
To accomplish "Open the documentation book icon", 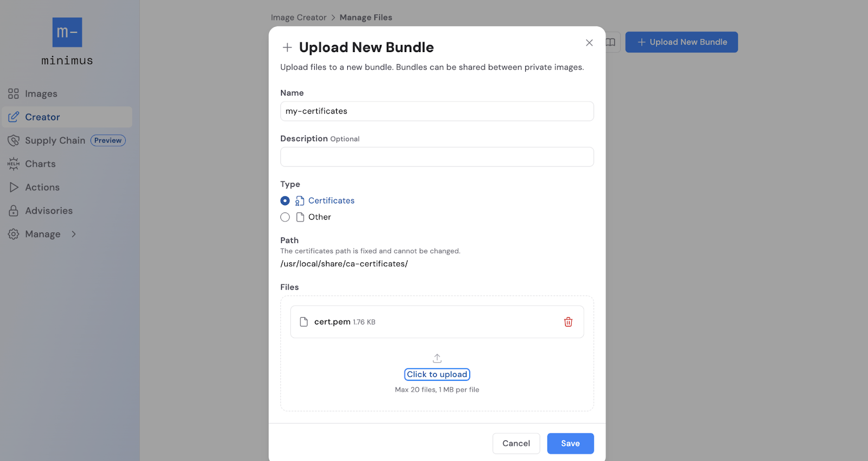I will tap(611, 42).
